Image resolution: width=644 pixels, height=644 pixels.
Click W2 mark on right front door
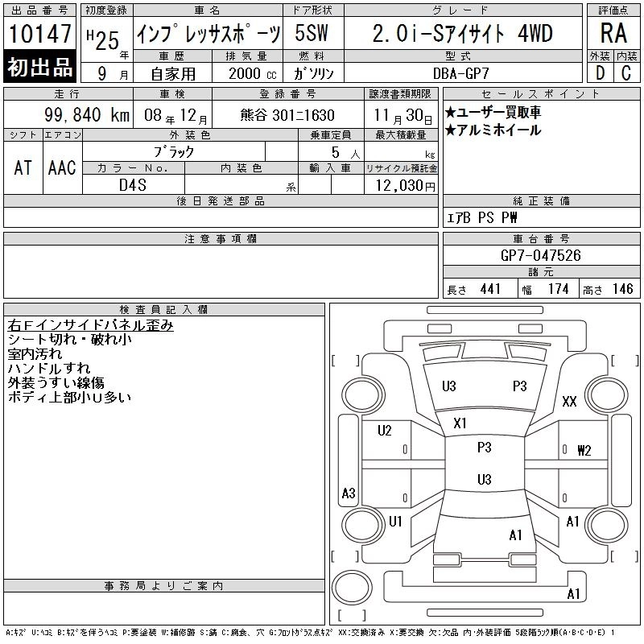coord(584,451)
